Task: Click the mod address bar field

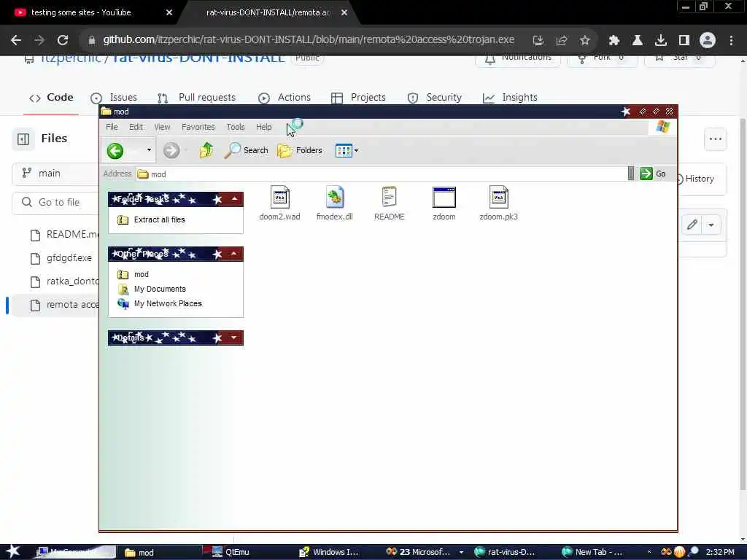Action: [381, 174]
